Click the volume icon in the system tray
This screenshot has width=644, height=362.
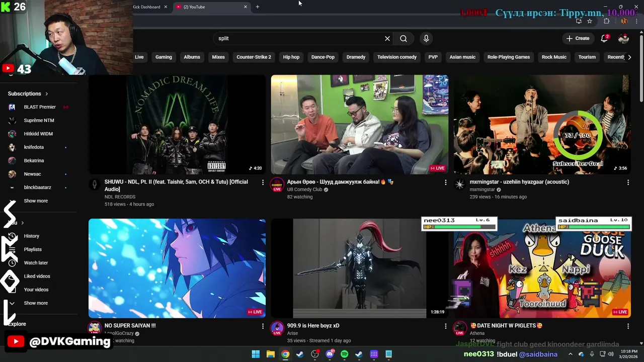pos(611,354)
